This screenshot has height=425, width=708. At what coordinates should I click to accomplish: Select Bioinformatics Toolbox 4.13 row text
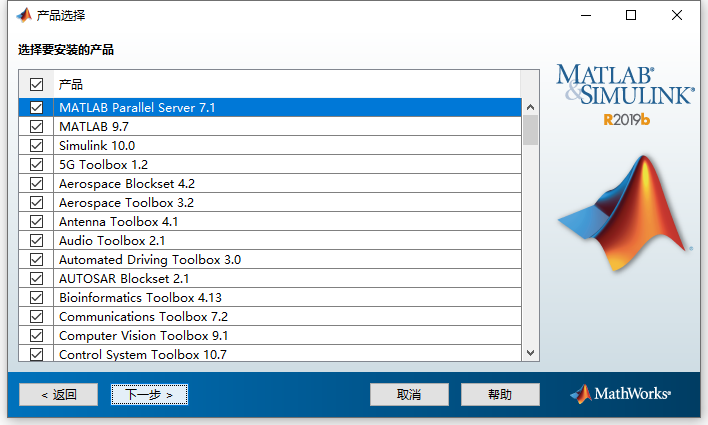[x=140, y=297]
